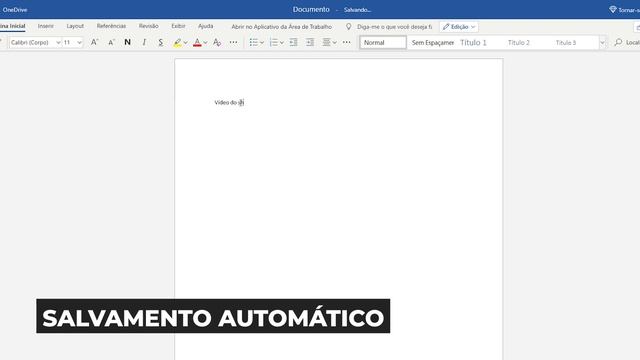Click the 'Diga-me o que você deseja' field
The image size is (640, 360).
click(x=395, y=27)
